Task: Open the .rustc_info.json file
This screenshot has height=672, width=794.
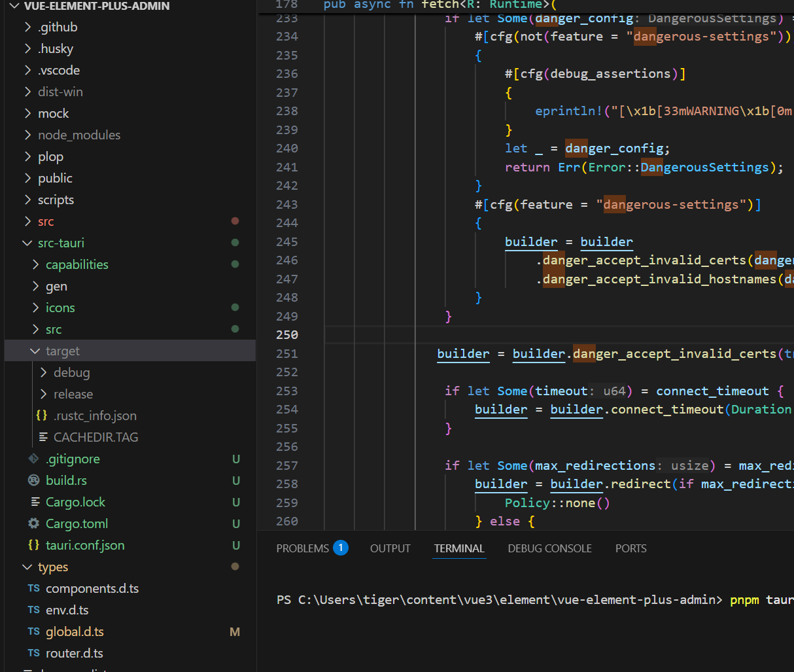Action: pyautogui.click(x=95, y=416)
